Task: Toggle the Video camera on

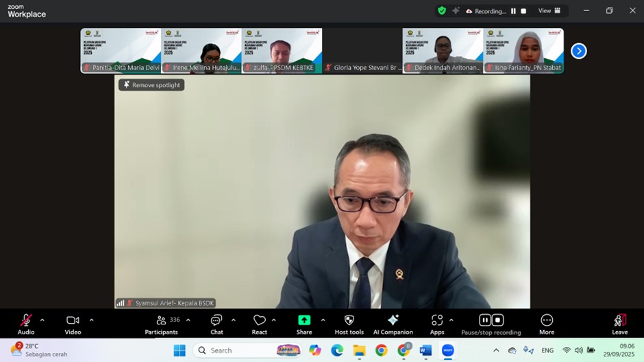Action: click(x=73, y=324)
